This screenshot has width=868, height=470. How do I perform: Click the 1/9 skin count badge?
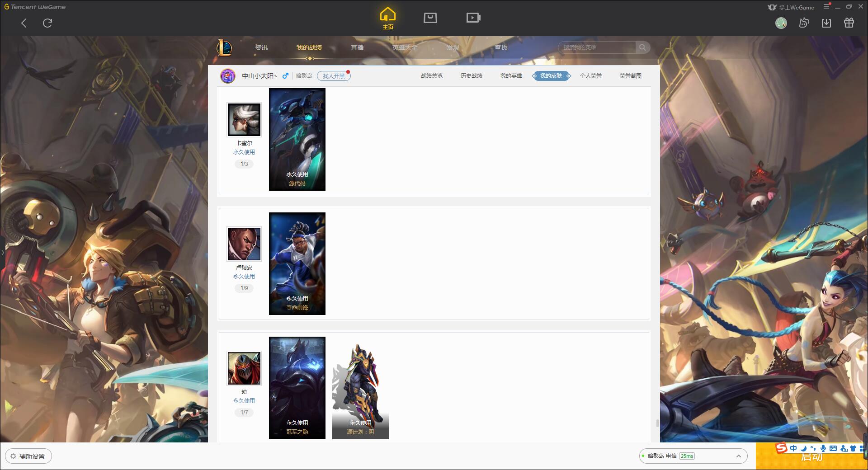point(244,288)
